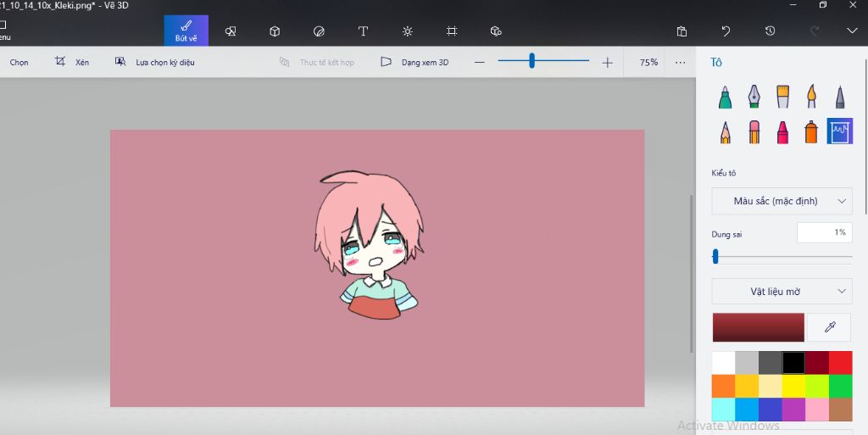Click the Dung sai 1% field
The width and height of the screenshot is (868, 435).
(824, 232)
